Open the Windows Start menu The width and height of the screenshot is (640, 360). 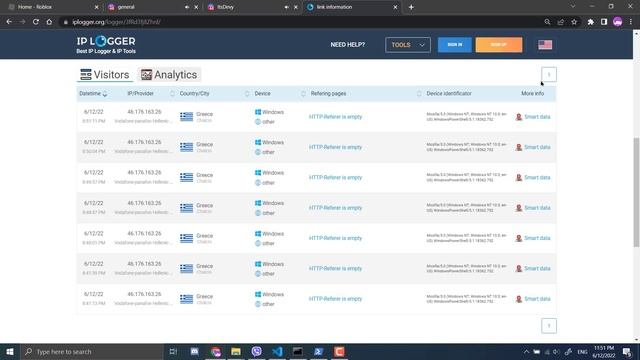pos(10,351)
